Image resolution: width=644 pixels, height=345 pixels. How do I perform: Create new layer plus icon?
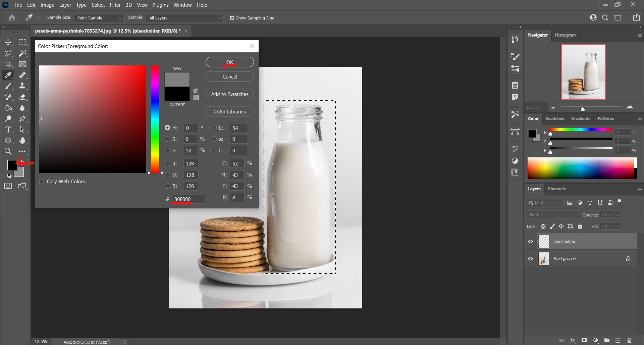click(618, 340)
